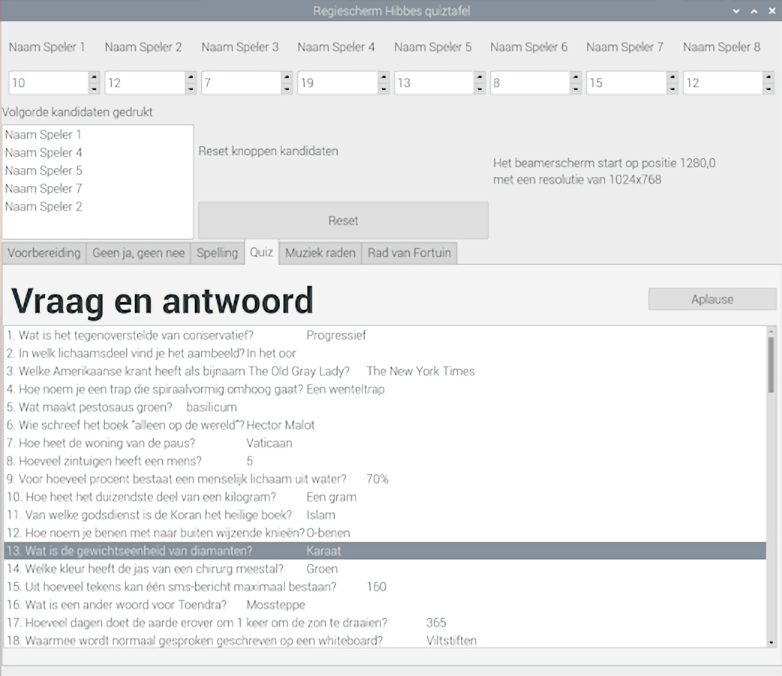This screenshot has width=782, height=676.
Task: Increase score for Naam Speler 3
Action: coord(287,77)
